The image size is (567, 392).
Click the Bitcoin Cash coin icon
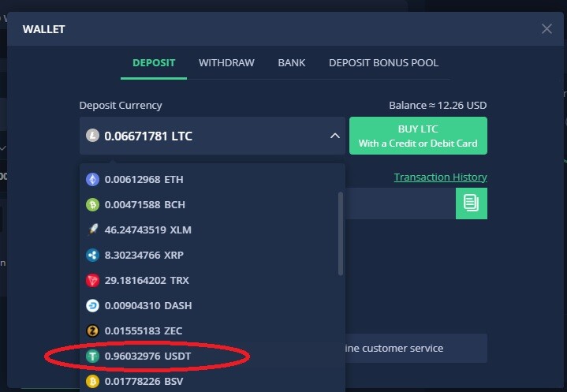click(92, 205)
